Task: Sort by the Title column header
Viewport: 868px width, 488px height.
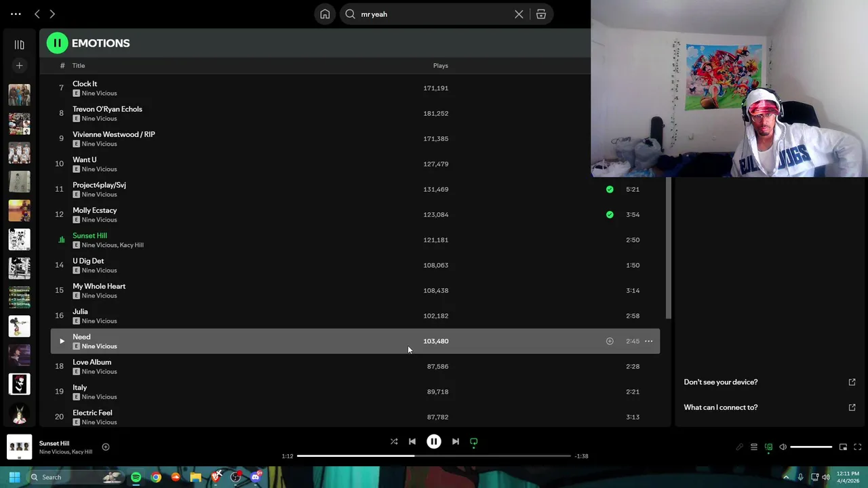Action: pos(79,66)
